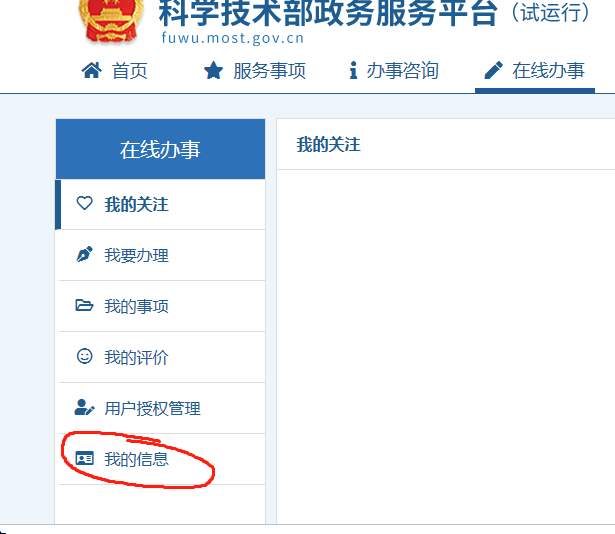Click the pencil icon beside 在线办事
Viewport: 615px width, 534px height.
click(493, 70)
